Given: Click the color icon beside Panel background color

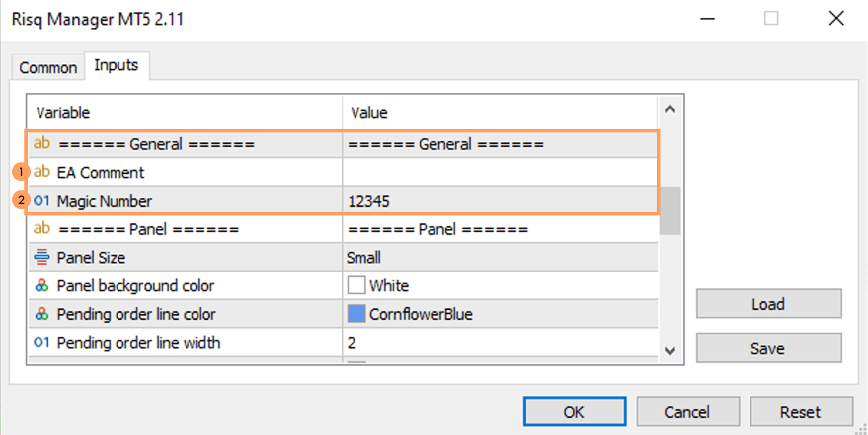Looking at the screenshot, I should [42, 286].
